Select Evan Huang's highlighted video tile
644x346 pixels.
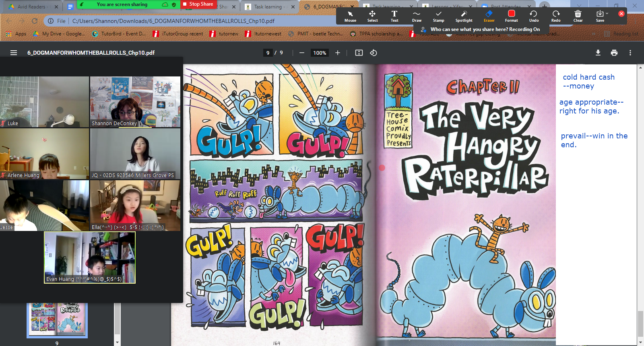point(90,257)
